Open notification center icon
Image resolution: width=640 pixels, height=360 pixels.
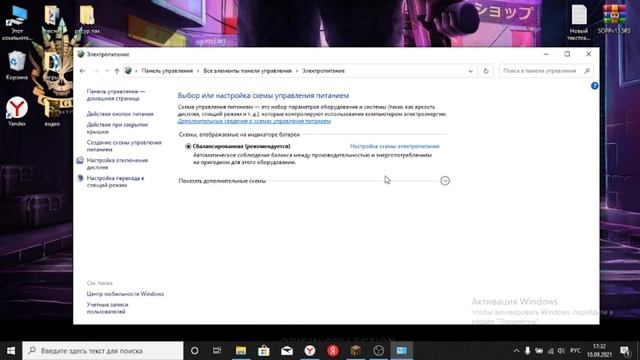coord(625,351)
